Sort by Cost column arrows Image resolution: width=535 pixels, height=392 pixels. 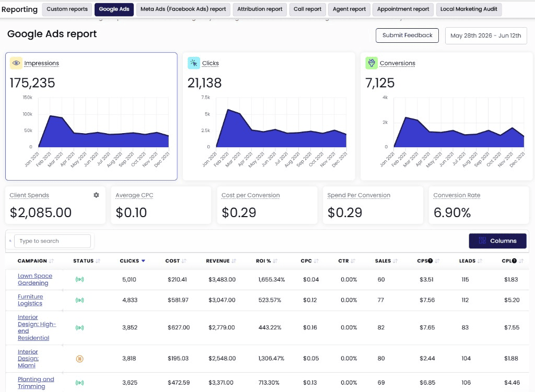click(x=184, y=261)
